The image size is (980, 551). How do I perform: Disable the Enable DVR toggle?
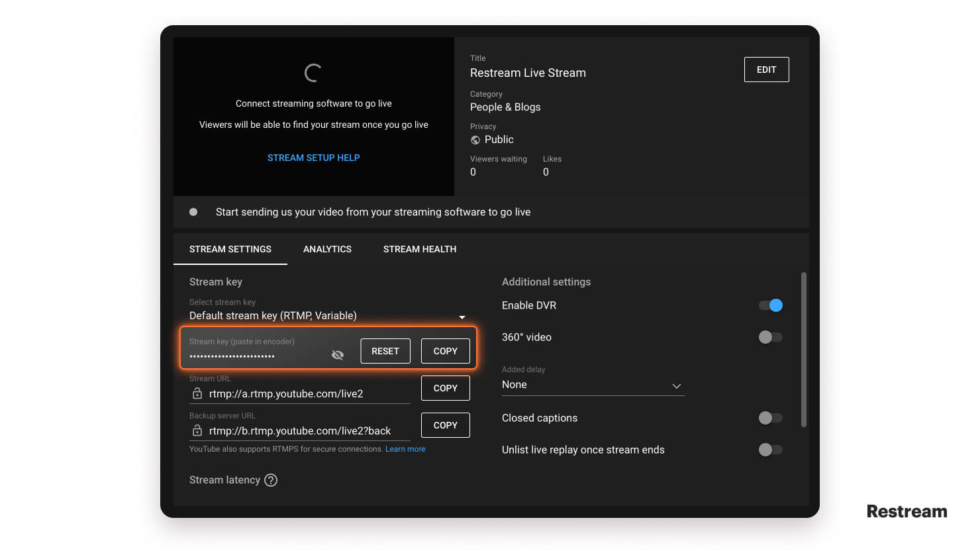(770, 305)
